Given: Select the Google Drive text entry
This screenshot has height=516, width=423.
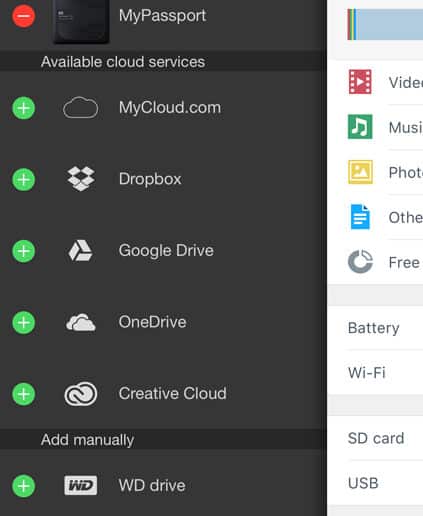Looking at the screenshot, I should point(166,250).
